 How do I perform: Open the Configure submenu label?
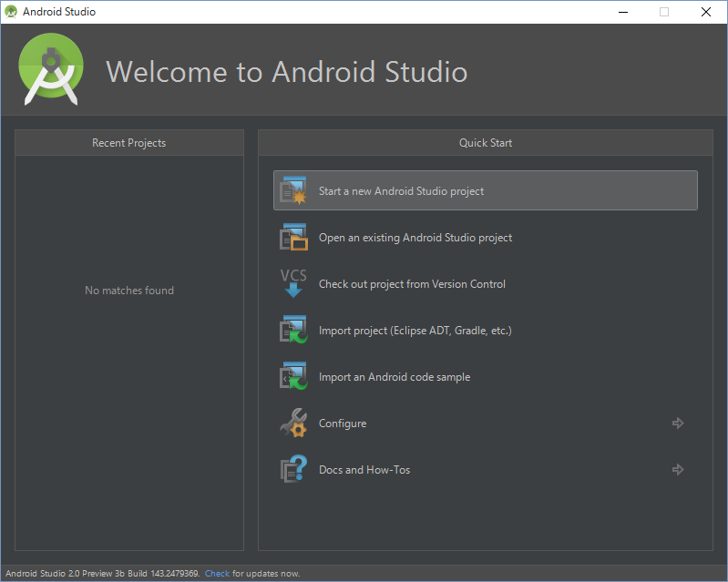(343, 424)
